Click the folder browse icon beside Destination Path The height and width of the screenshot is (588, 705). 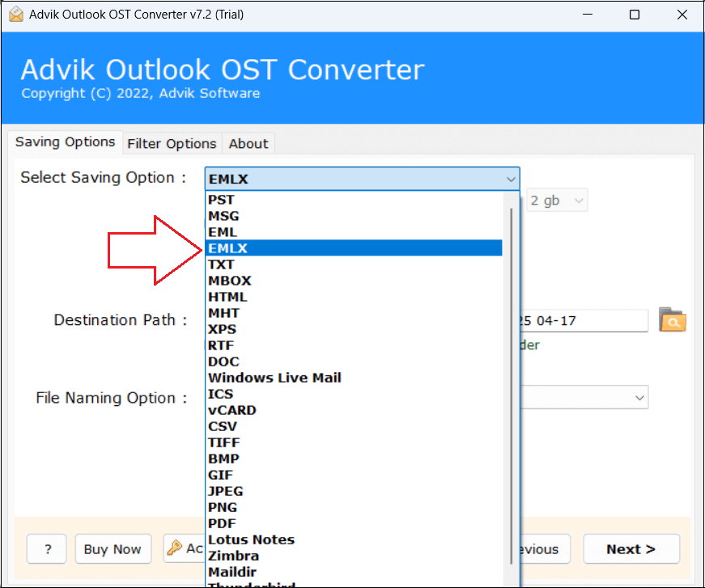tap(672, 319)
